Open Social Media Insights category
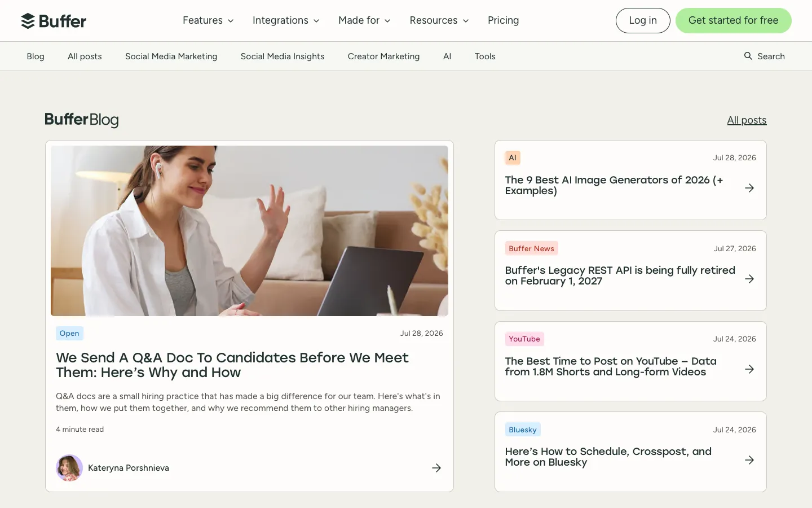The image size is (812, 508). tap(283, 56)
